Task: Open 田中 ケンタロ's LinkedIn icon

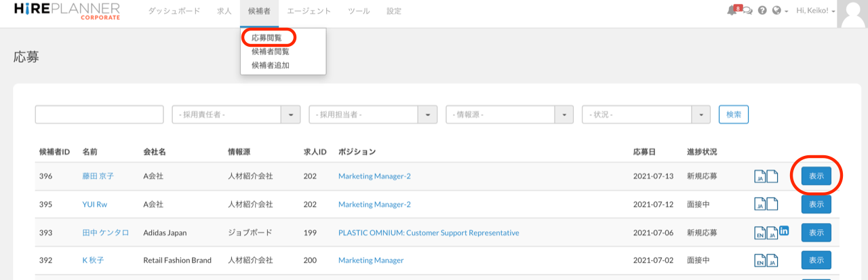Action: [x=784, y=231]
